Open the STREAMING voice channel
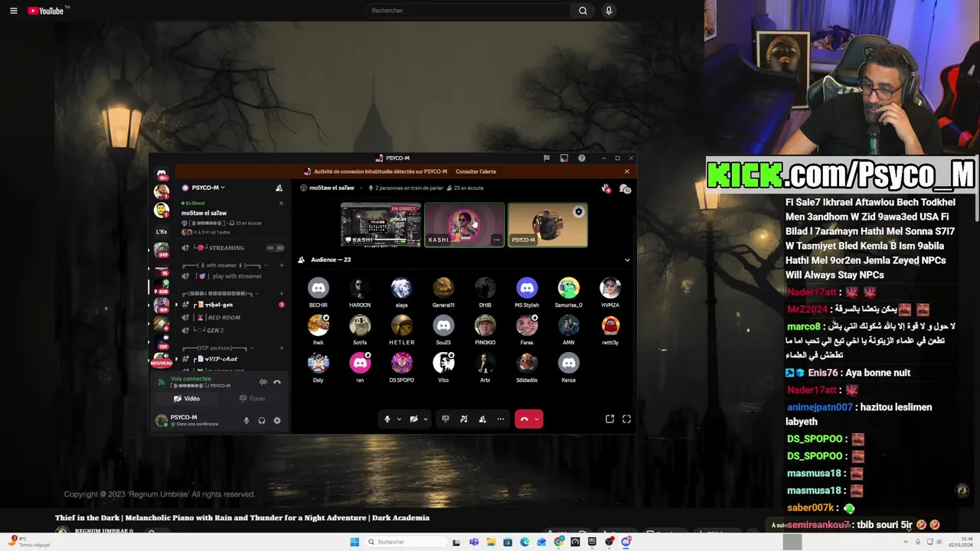The width and height of the screenshot is (980, 551). [x=226, y=248]
